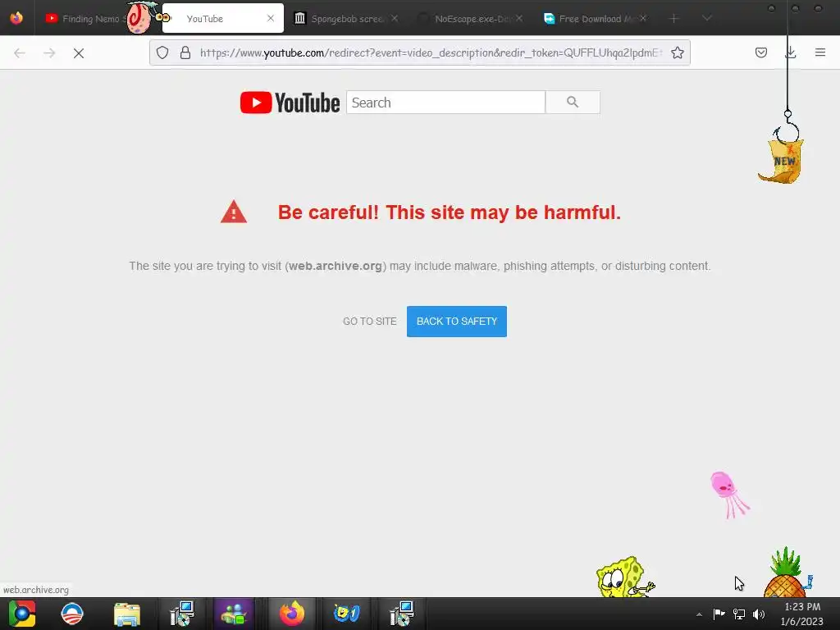Open the SpongeBob app taskbar icon
Viewport: 840px width, 630px height.
coord(347,614)
